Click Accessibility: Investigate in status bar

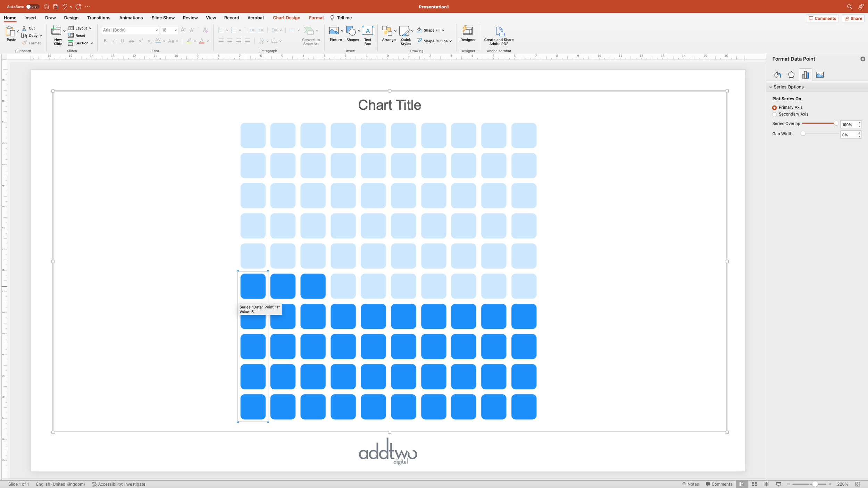point(118,484)
